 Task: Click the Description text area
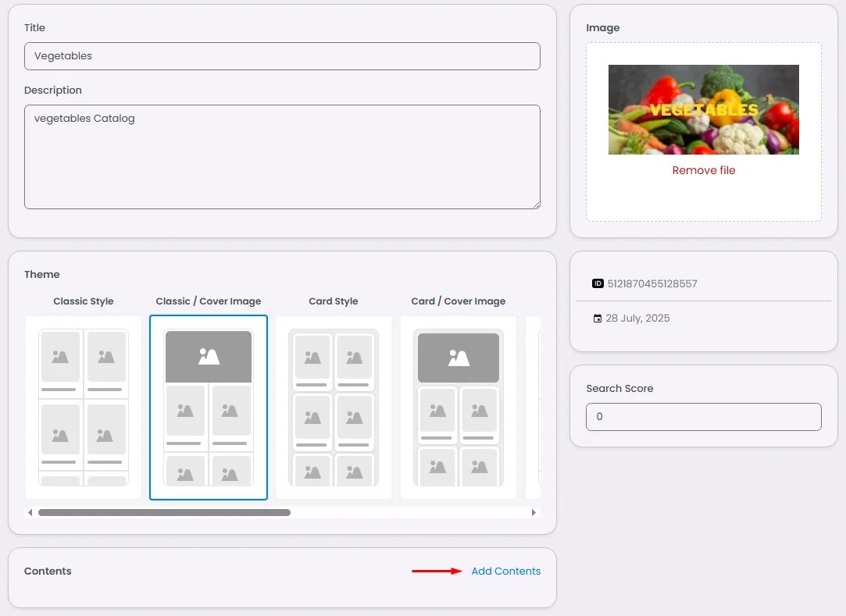click(282, 157)
